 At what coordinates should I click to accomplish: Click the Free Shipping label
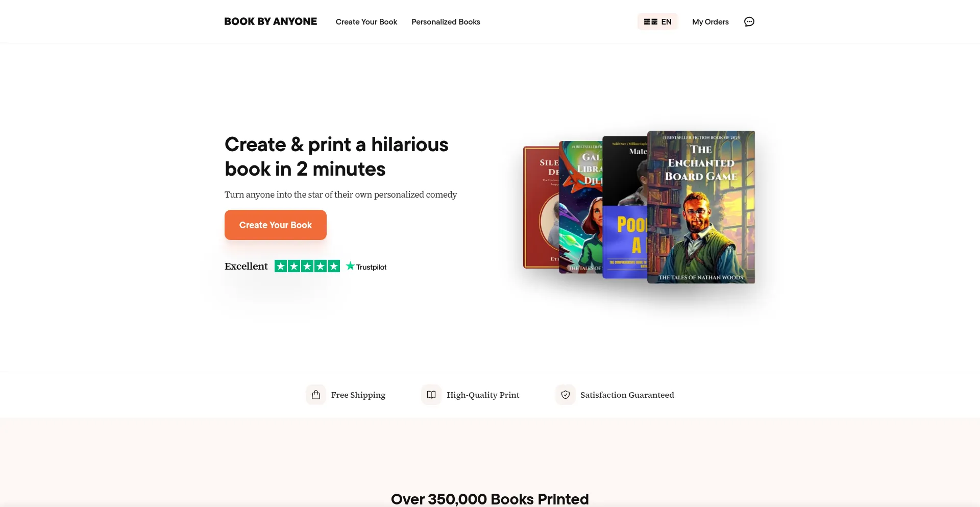coord(358,395)
